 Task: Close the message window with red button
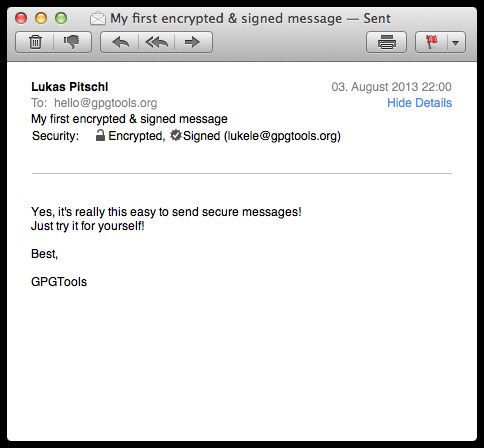[x=21, y=18]
